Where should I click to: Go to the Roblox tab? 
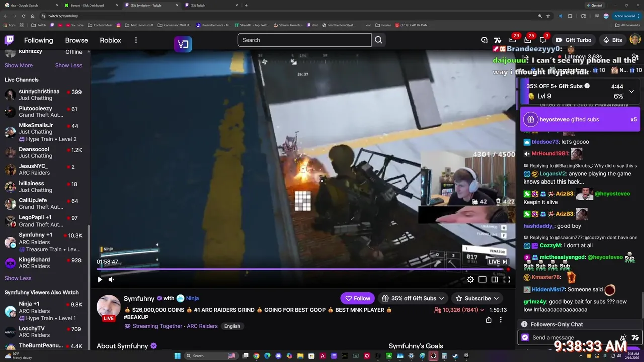click(x=110, y=40)
